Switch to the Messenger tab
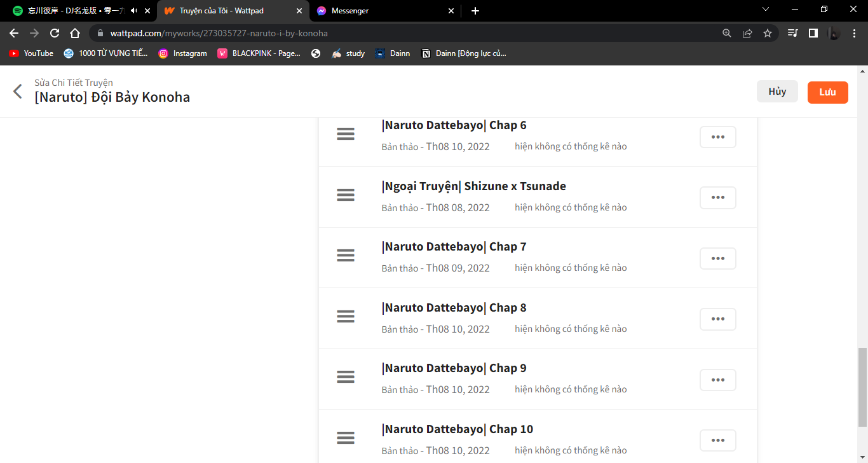Viewport: 868px width, 463px height. (381, 11)
